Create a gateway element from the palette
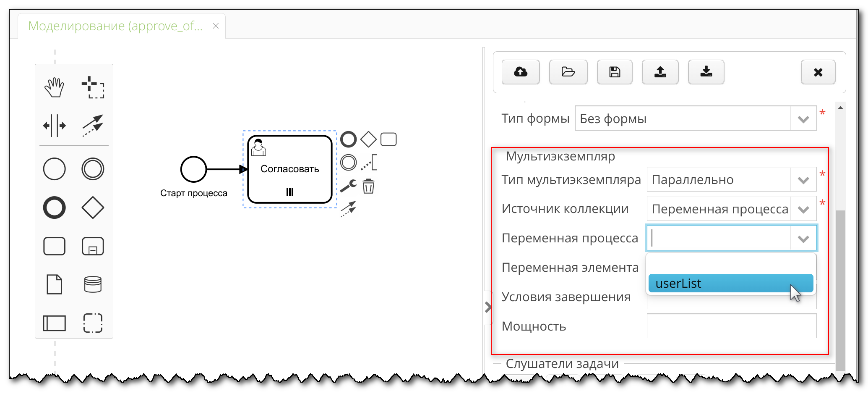Screen dimensions: 868x394 tap(92, 207)
